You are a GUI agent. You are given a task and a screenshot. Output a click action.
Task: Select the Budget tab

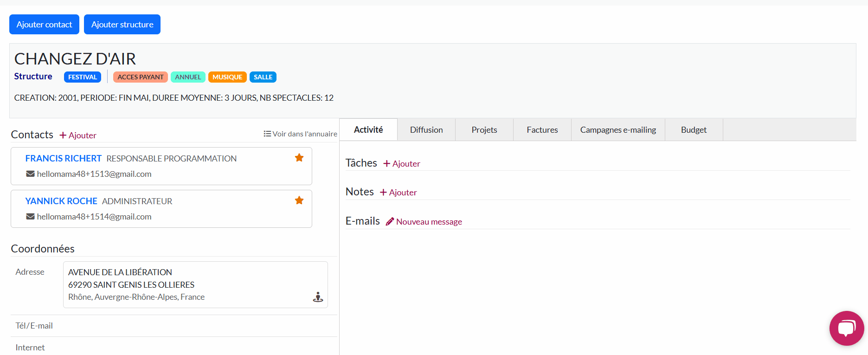coord(693,130)
